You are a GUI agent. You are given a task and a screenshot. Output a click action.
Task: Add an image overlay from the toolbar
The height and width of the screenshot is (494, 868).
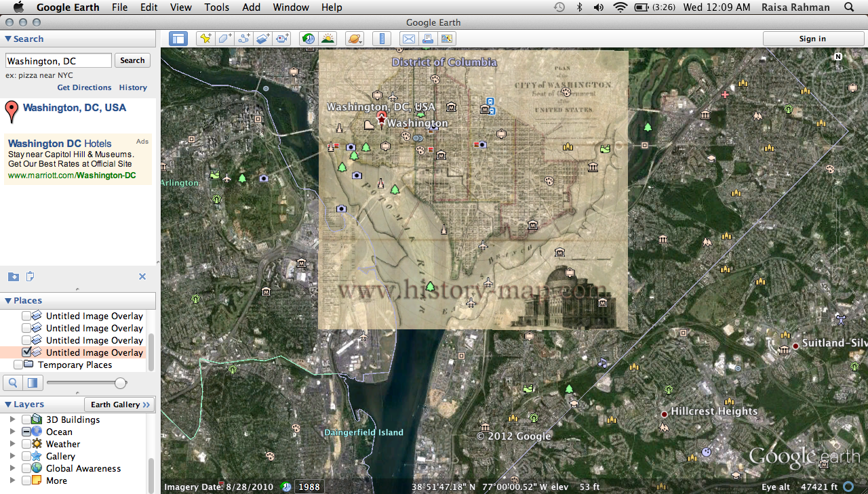coord(263,39)
